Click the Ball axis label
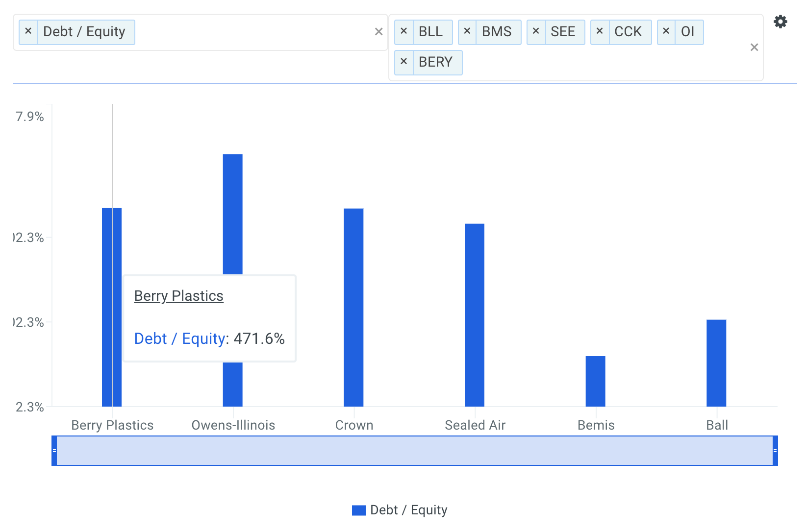The width and height of the screenshot is (806, 532). pos(717,425)
